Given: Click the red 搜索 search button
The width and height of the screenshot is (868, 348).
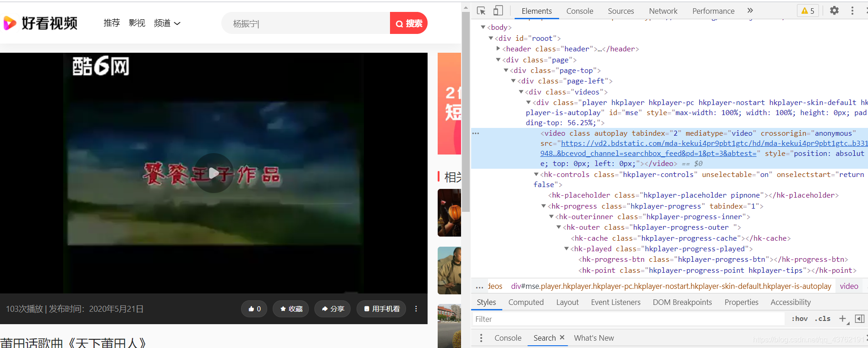Looking at the screenshot, I should point(409,23).
